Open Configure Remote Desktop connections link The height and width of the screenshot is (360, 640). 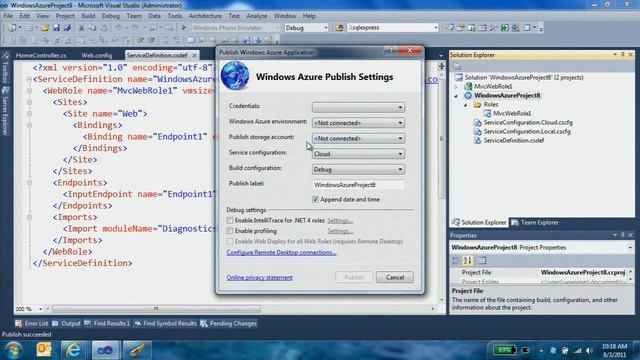[x=281, y=253]
